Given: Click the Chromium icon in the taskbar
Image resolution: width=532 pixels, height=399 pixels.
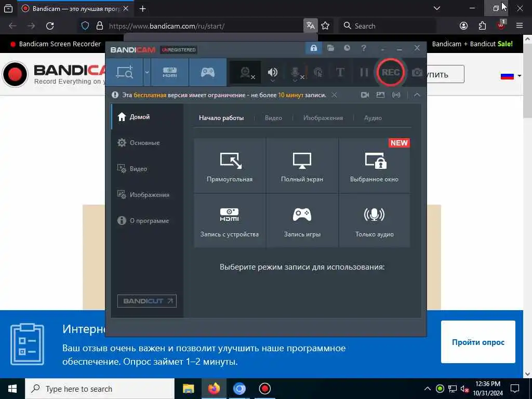Looking at the screenshot, I should tap(239, 389).
